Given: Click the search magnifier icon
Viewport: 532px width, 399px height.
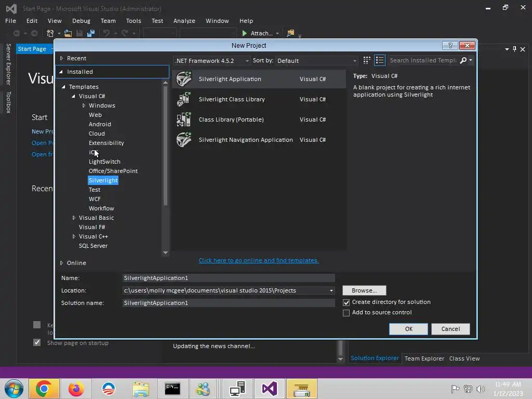Looking at the screenshot, I should (463, 60).
